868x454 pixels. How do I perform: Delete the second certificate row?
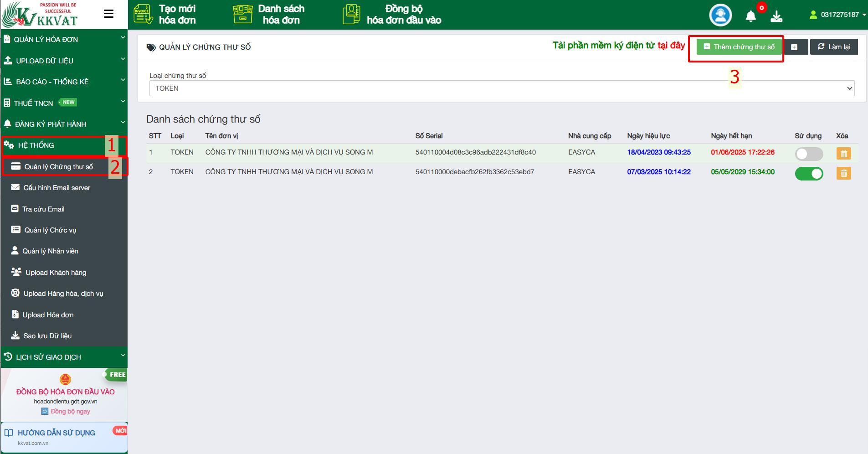pyautogui.click(x=843, y=173)
